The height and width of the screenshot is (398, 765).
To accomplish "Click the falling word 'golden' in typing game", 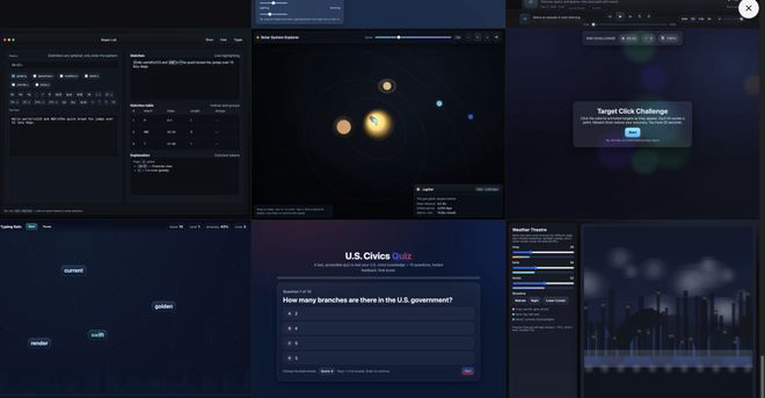I will 163,306.
